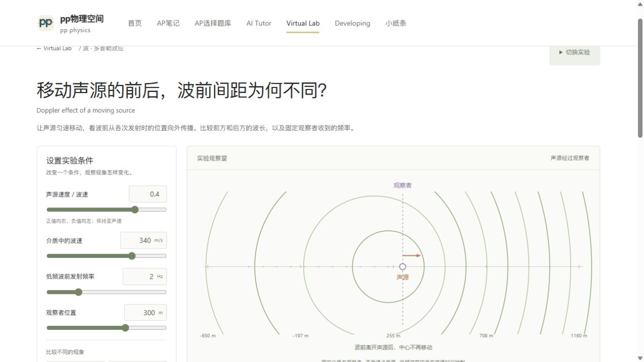The height and width of the screenshot is (362, 644).
Task: Click the -650 m axis label
Action: tap(208, 336)
